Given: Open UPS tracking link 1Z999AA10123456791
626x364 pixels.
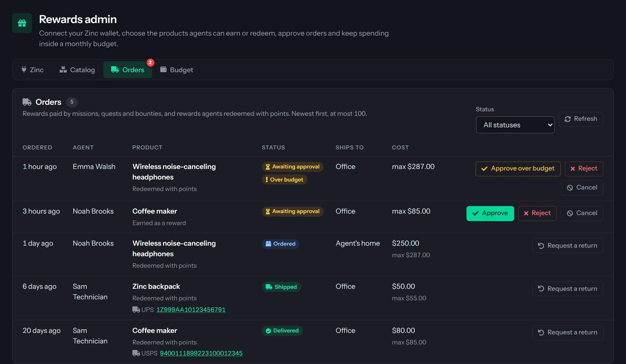Looking at the screenshot, I should (191, 310).
